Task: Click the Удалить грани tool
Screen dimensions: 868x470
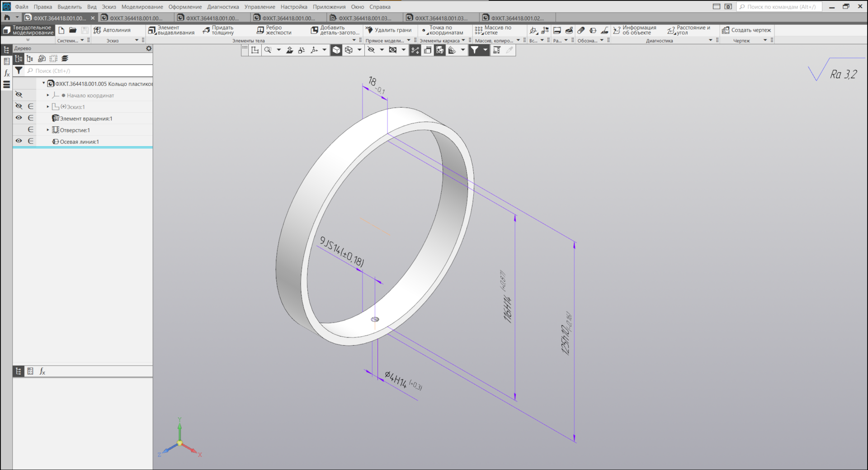Action: pos(388,30)
